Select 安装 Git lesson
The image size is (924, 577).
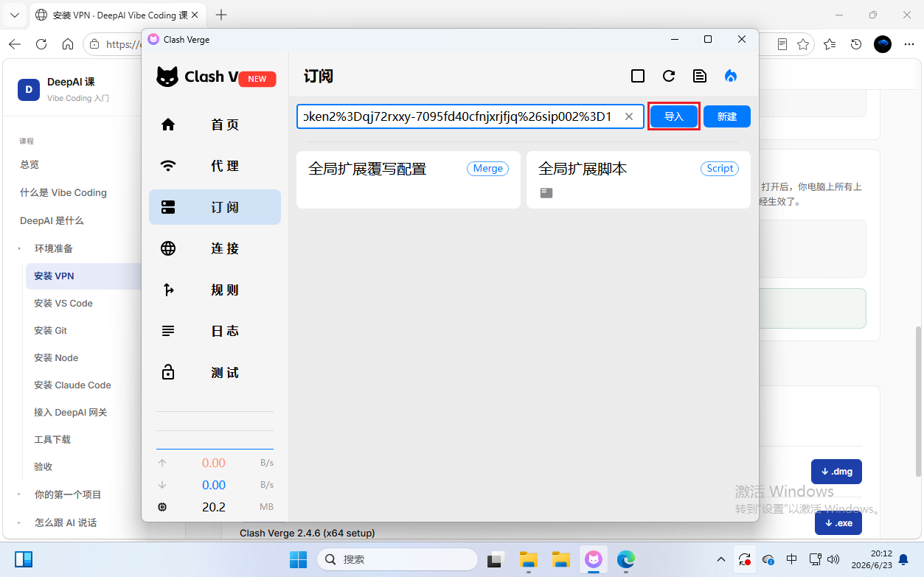50,330
